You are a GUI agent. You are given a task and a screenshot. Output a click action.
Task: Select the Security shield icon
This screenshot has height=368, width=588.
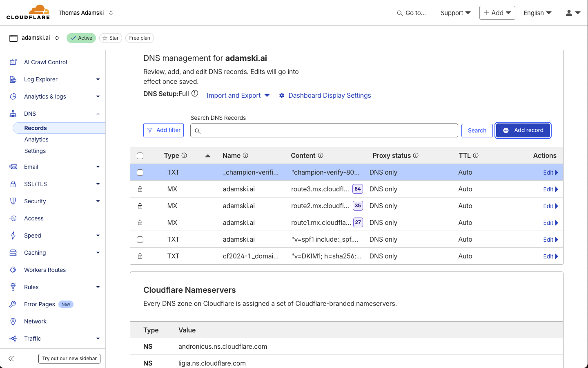pyautogui.click(x=13, y=201)
